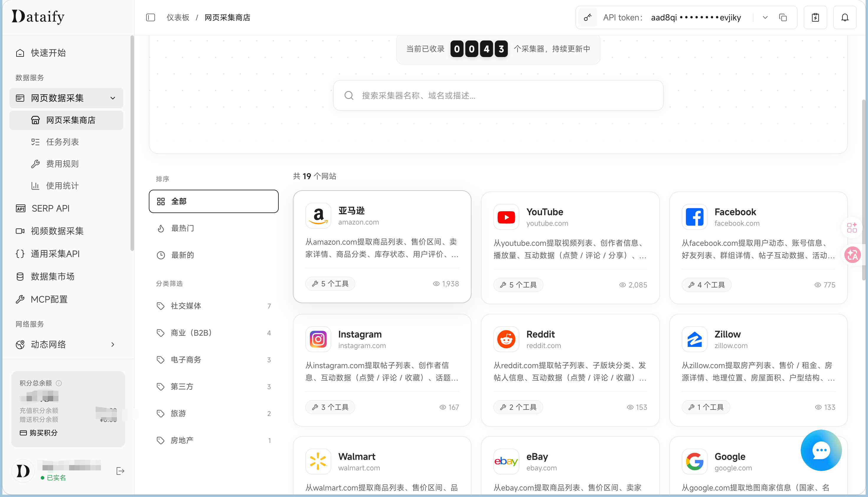Collapse the 网页数据采集 menu group

[112, 98]
